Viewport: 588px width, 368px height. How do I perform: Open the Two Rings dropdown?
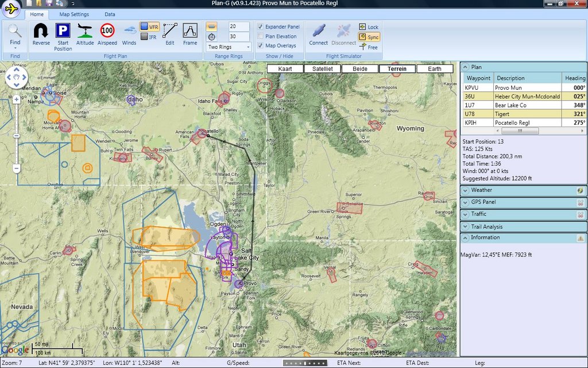coord(229,47)
